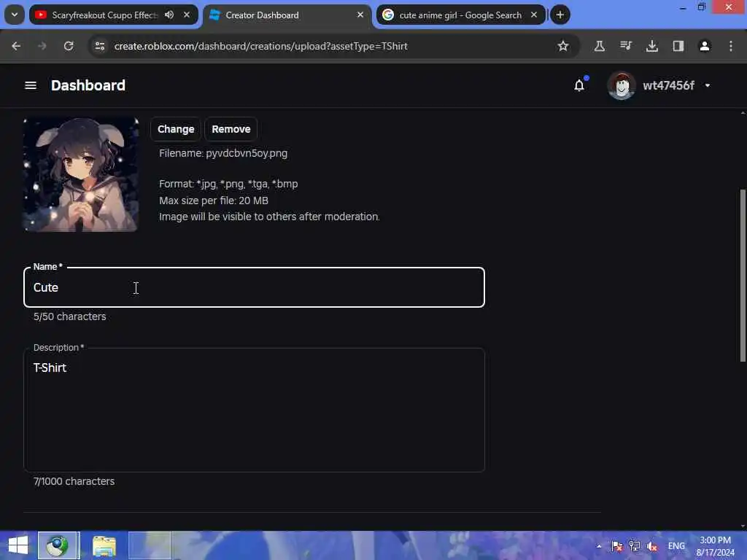Bookmark this page with the star icon
Screen dimensions: 747x560
563,46
